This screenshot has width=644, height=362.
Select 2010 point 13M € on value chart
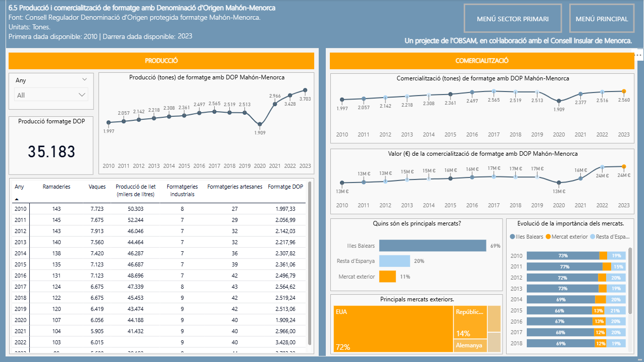pos(342,183)
